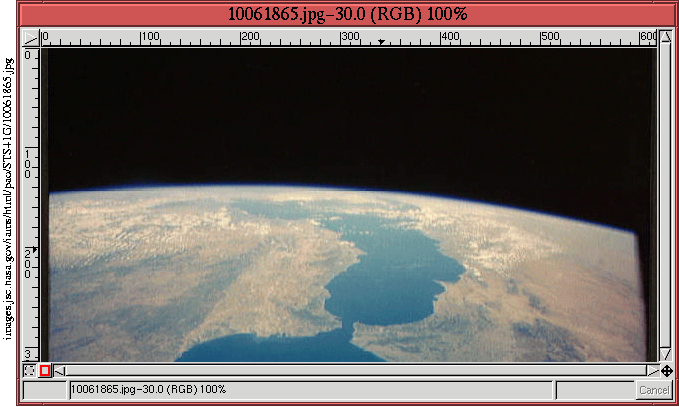Click the horizontal scrollbar left arrow

(x=57, y=370)
